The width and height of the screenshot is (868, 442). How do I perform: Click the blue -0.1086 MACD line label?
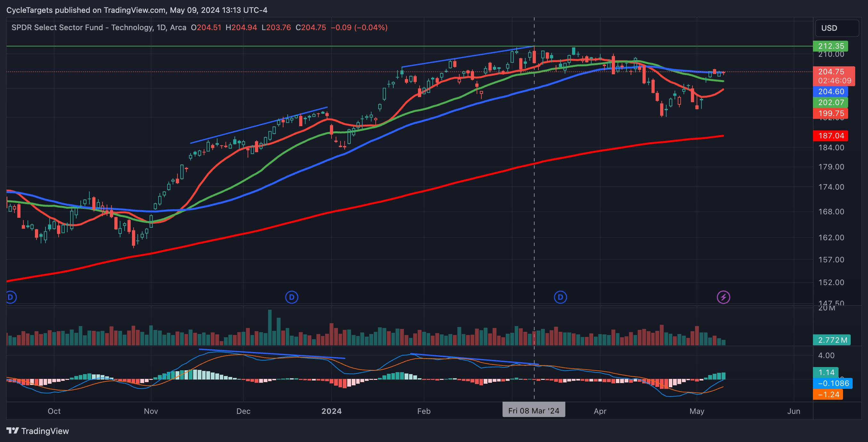833,383
